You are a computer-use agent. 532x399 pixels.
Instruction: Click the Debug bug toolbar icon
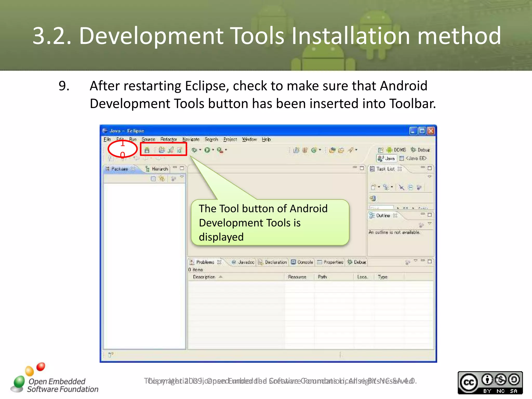pyautogui.click(x=194, y=150)
